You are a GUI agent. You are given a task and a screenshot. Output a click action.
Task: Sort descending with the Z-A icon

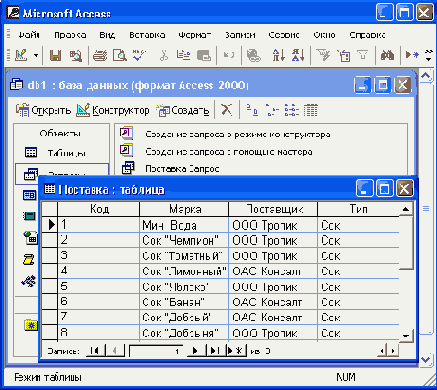point(298,55)
